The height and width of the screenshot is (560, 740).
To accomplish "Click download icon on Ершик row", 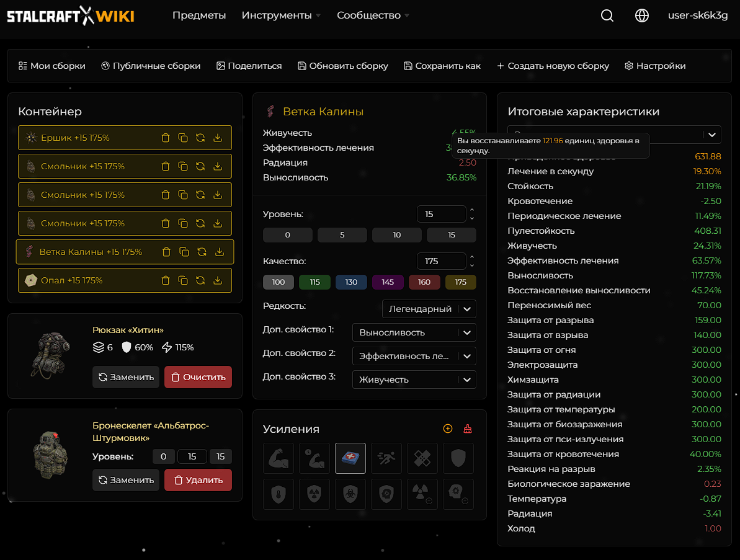I will (218, 138).
